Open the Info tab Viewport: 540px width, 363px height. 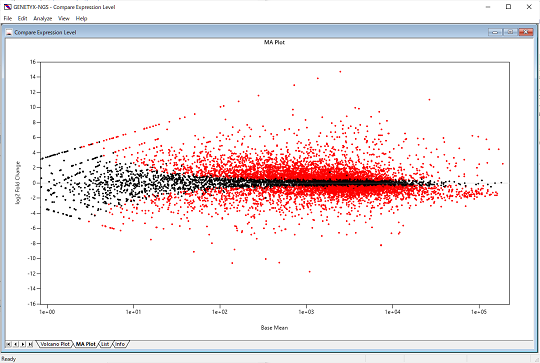[x=120, y=344]
